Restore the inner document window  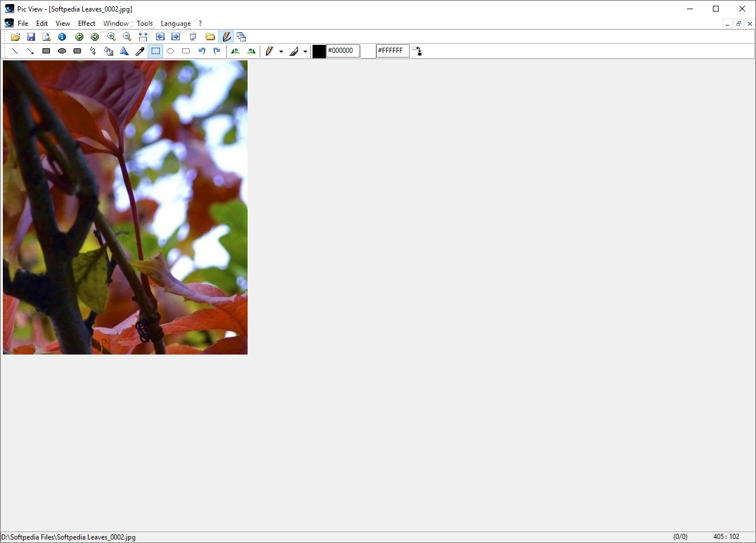[739, 24]
